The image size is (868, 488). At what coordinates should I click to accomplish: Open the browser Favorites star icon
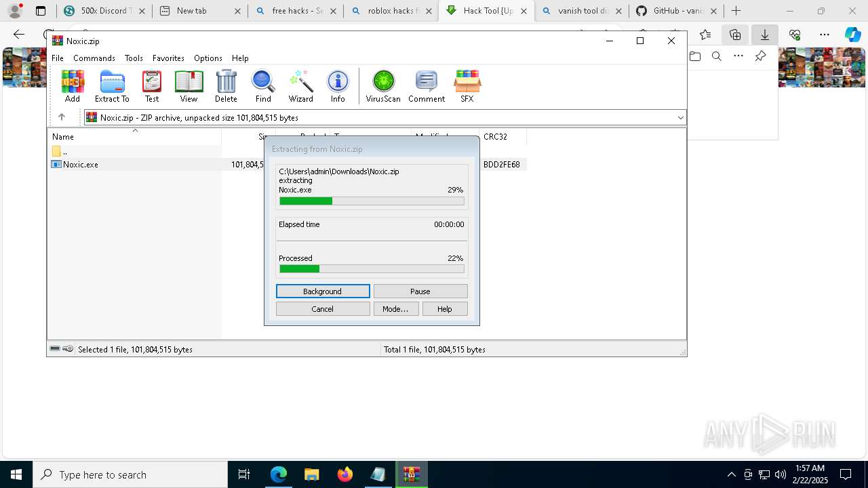tap(705, 35)
